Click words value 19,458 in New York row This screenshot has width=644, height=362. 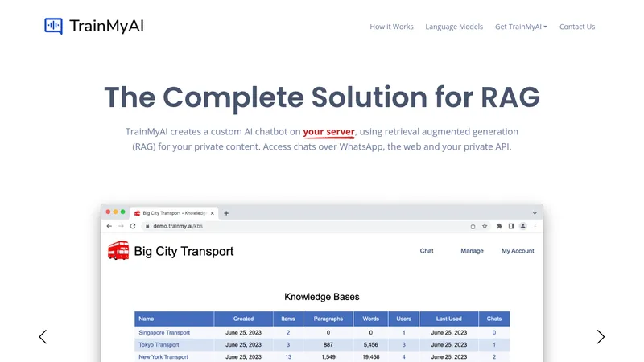(371, 357)
